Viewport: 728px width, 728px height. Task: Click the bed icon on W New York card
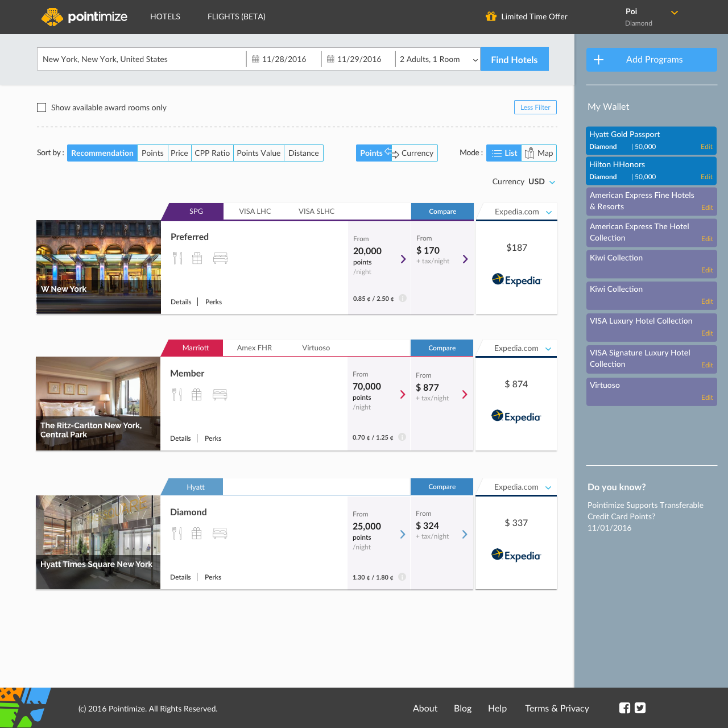[x=220, y=258]
